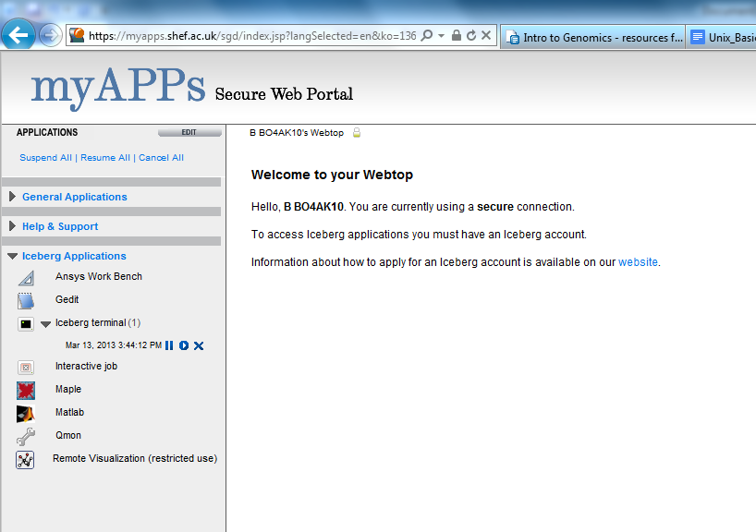Switch to Intro to Genomics tab
Image resolution: width=756 pixels, height=532 pixels.
(593, 38)
